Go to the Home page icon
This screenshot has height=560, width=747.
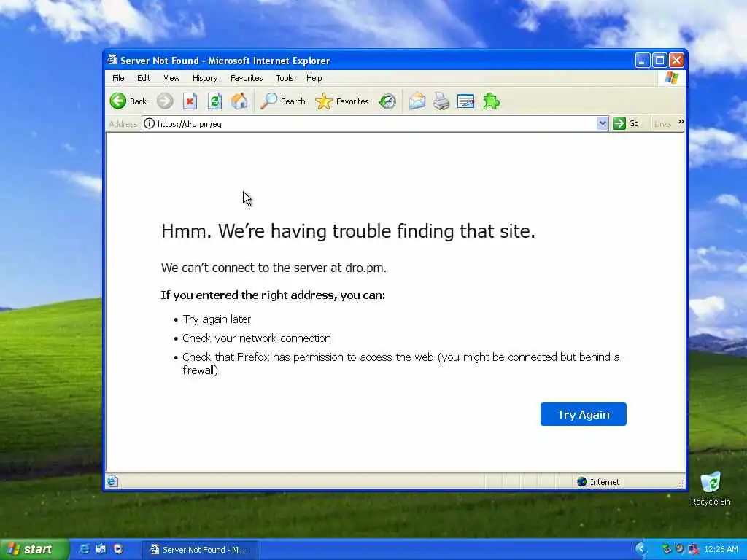pos(239,101)
